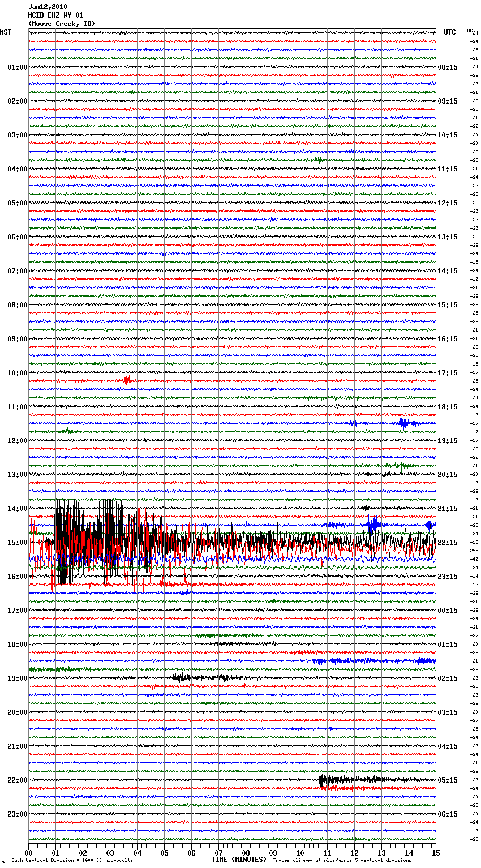The height and width of the screenshot is (868, 481).
Task: Select the 05:15 UTC time label
Action: click(448, 780)
